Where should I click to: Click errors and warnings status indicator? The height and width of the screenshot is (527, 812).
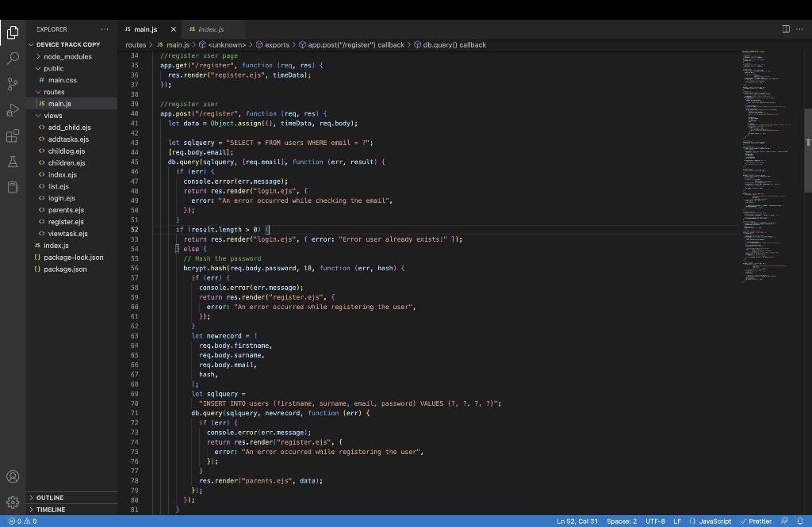pyautogui.click(x=22, y=521)
